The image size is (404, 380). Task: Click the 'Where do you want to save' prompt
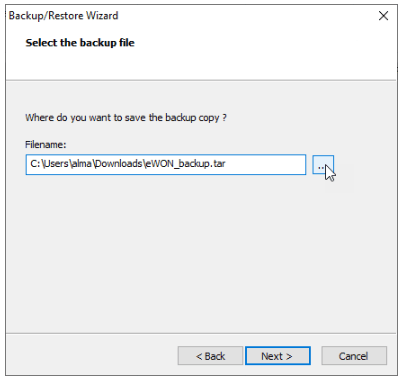[126, 118]
